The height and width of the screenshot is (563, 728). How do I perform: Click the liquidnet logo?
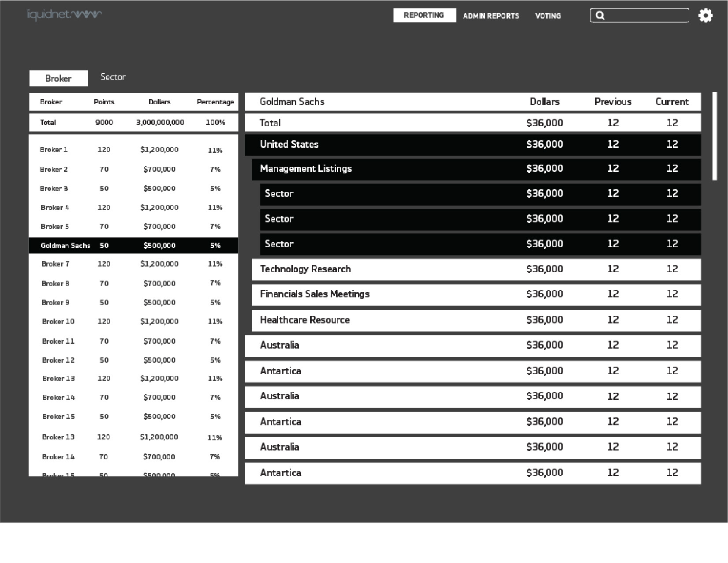pyautogui.click(x=64, y=15)
